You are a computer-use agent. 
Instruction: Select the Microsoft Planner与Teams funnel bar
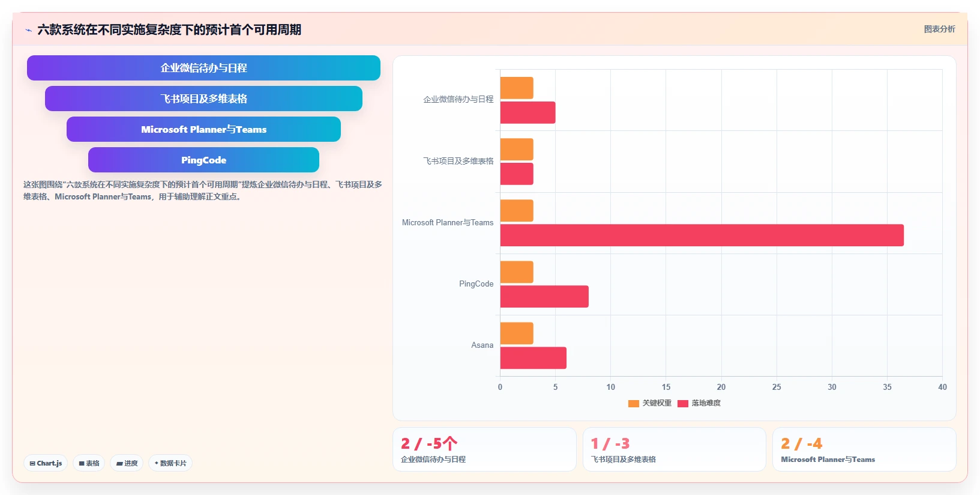[203, 129]
